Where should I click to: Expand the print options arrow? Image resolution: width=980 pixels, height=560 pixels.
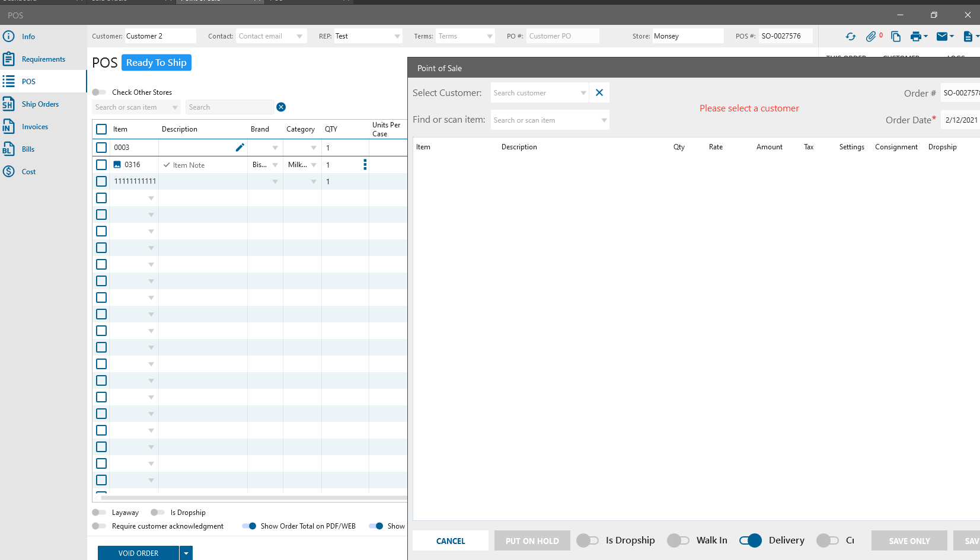[925, 37]
